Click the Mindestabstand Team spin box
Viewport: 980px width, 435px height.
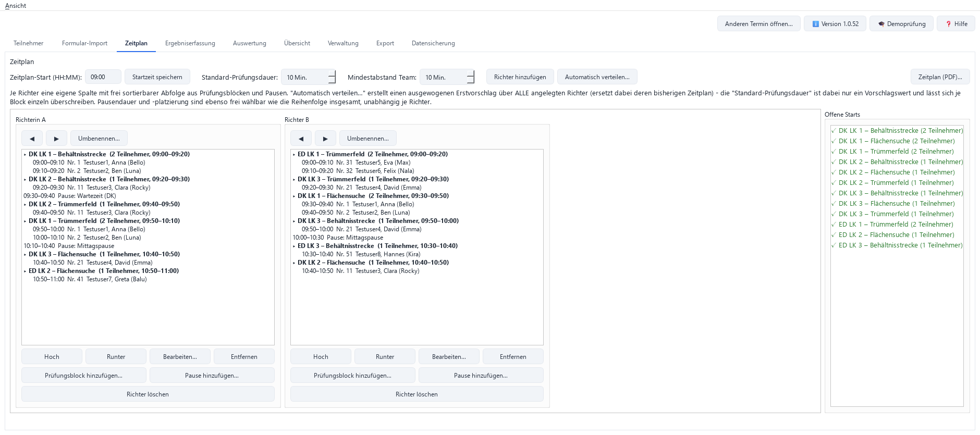click(447, 77)
